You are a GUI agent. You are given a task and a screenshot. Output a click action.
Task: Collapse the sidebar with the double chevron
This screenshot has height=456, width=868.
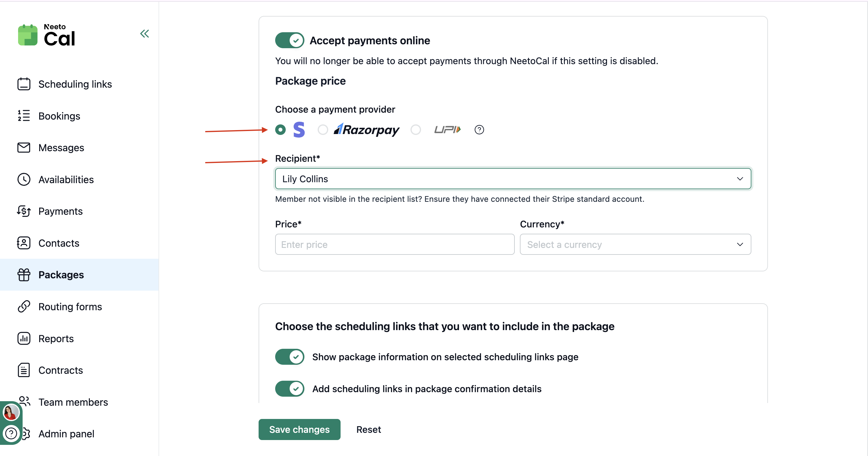(145, 34)
